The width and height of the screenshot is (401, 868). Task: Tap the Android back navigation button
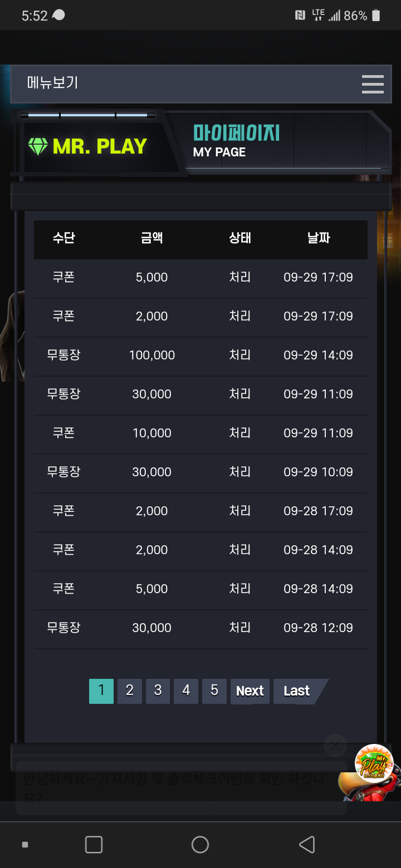[307, 844]
